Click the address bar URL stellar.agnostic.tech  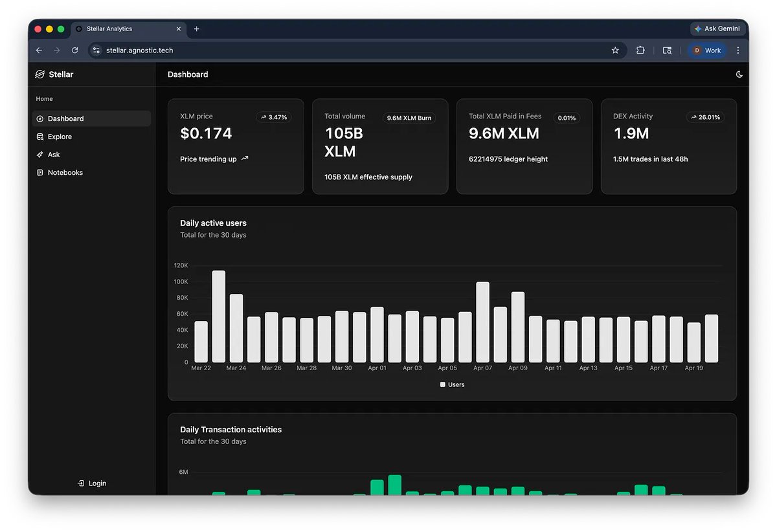coord(140,50)
